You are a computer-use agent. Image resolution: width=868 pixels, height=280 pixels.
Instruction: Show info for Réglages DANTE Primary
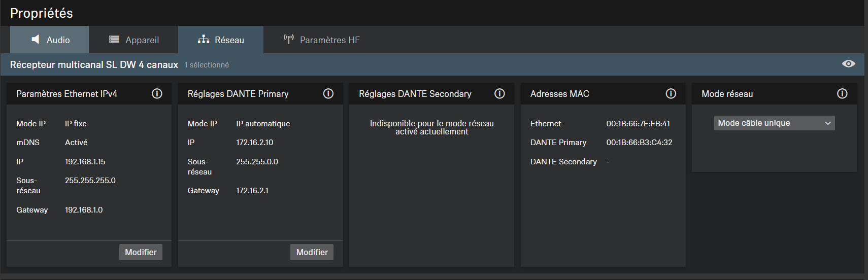tap(328, 94)
